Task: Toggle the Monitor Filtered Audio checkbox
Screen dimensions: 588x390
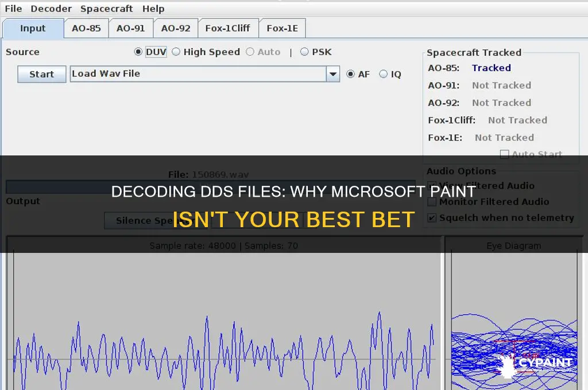Action: point(432,201)
